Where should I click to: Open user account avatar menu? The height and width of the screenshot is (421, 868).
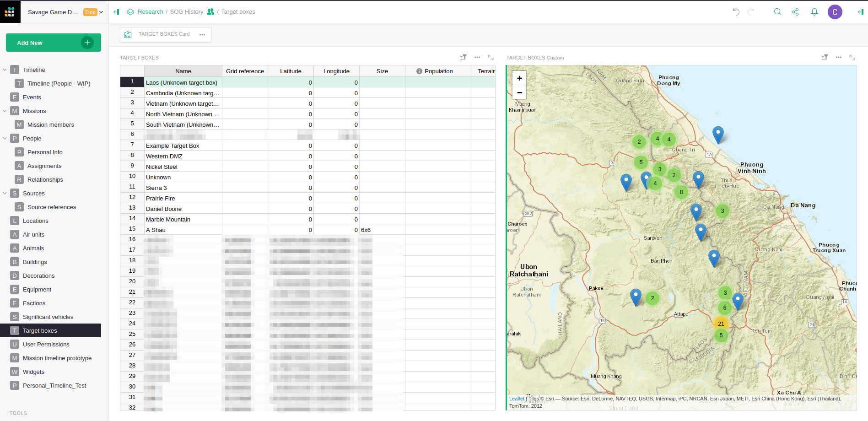click(x=835, y=12)
